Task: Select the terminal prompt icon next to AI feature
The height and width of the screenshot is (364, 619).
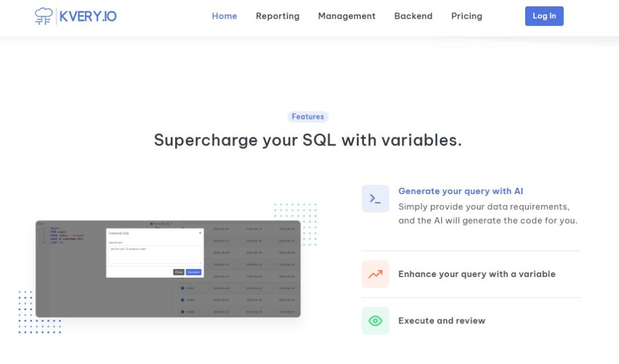Action: 375,198
